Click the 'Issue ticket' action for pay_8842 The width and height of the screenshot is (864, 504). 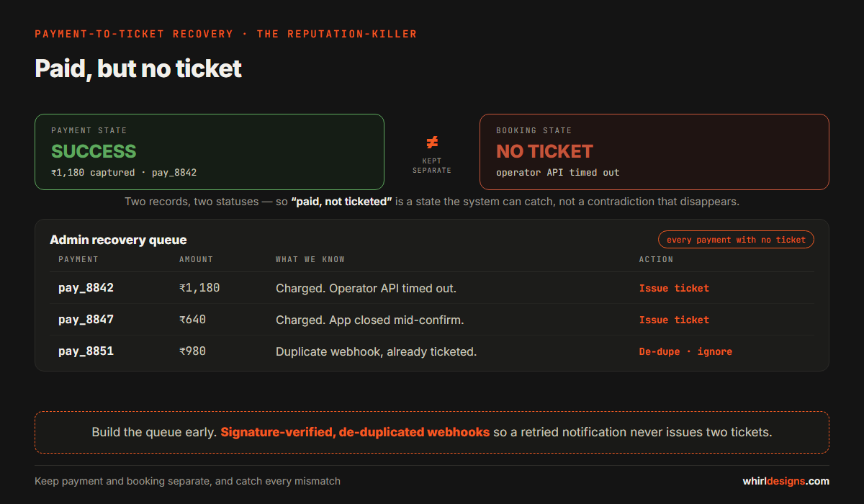click(674, 288)
